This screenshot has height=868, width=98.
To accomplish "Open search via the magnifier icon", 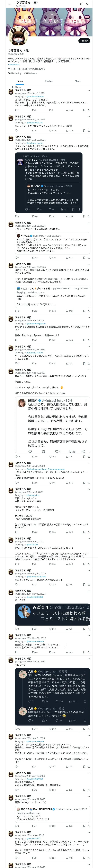I will coord(87,4).
